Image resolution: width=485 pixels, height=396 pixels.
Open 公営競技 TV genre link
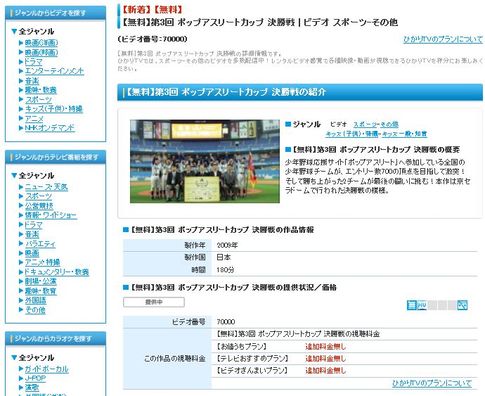39,206
